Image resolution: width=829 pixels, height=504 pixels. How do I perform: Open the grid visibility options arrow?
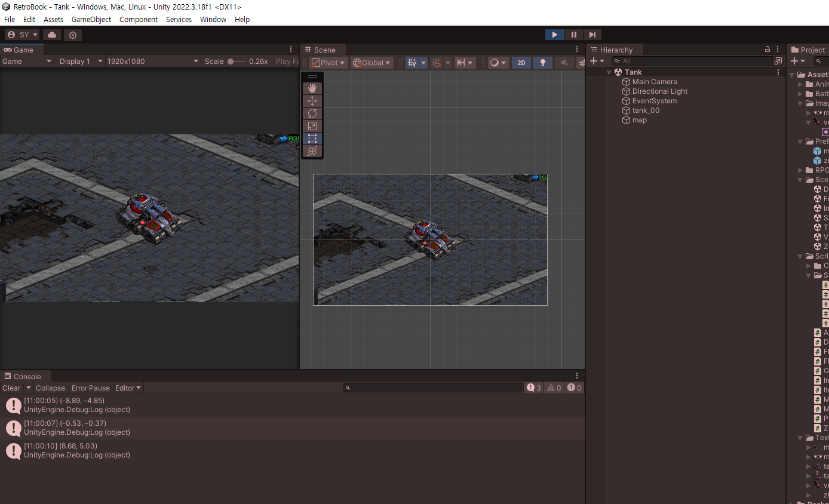423,63
